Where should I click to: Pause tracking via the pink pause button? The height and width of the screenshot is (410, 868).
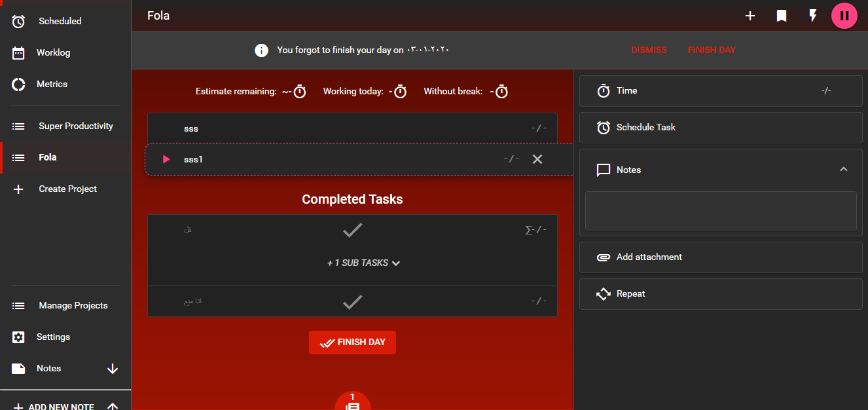(x=844, y=15)
